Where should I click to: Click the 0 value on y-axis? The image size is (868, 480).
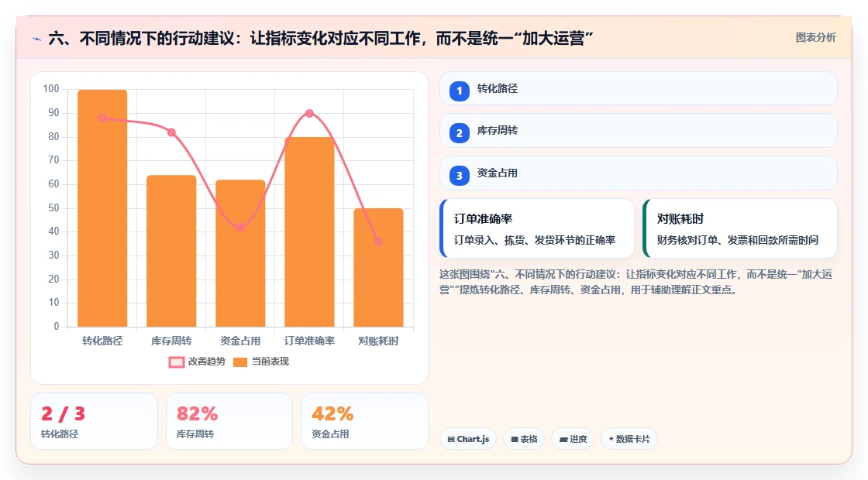57,326
